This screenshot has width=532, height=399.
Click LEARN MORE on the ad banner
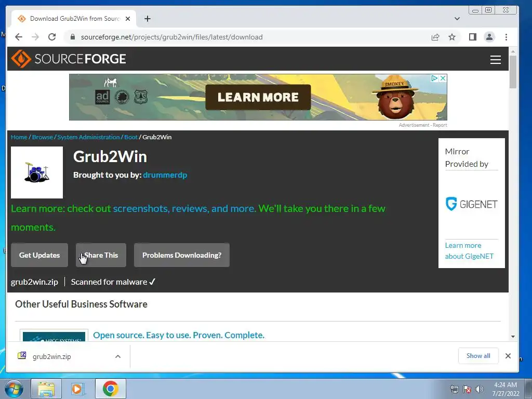coord(258,97)
